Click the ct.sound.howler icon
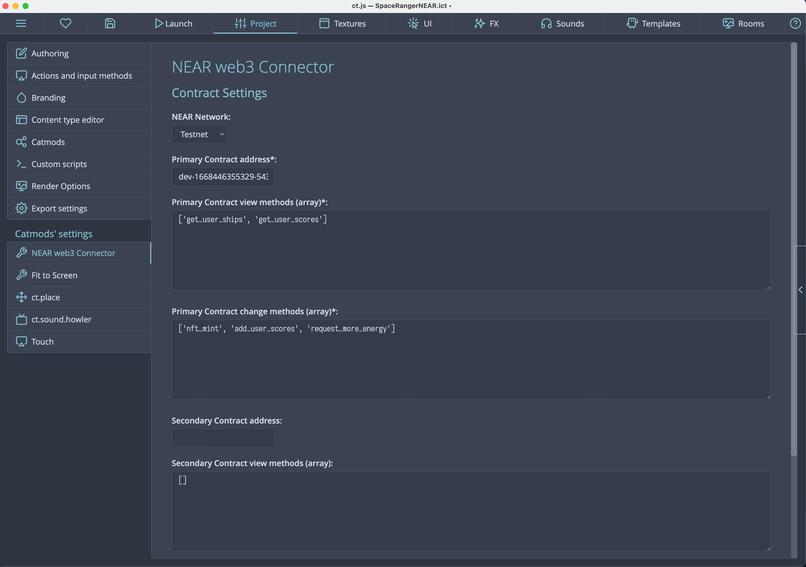Viewport: 806px width, 567px height. click(21, 319)
